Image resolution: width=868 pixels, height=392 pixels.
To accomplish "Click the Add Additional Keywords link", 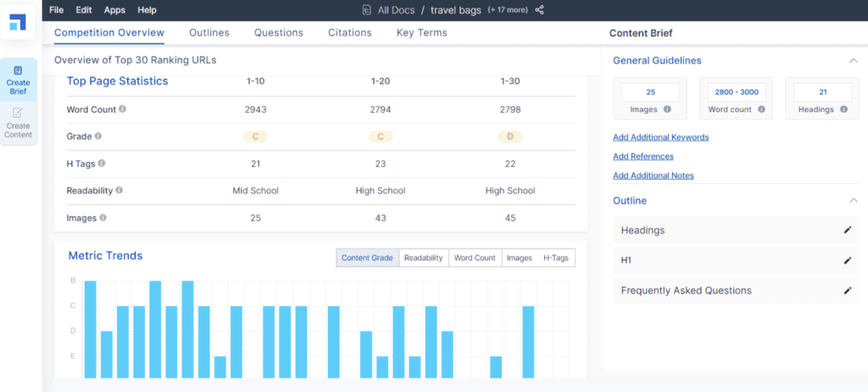I will pyautogui.click(x=660, y=137).
